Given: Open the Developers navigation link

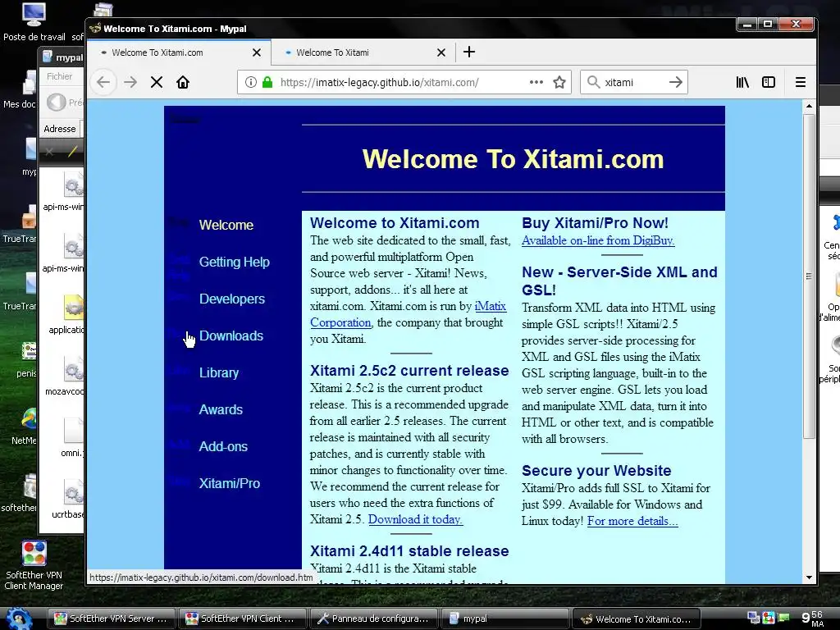Looking at the screenshot, I should coord(232,299).
